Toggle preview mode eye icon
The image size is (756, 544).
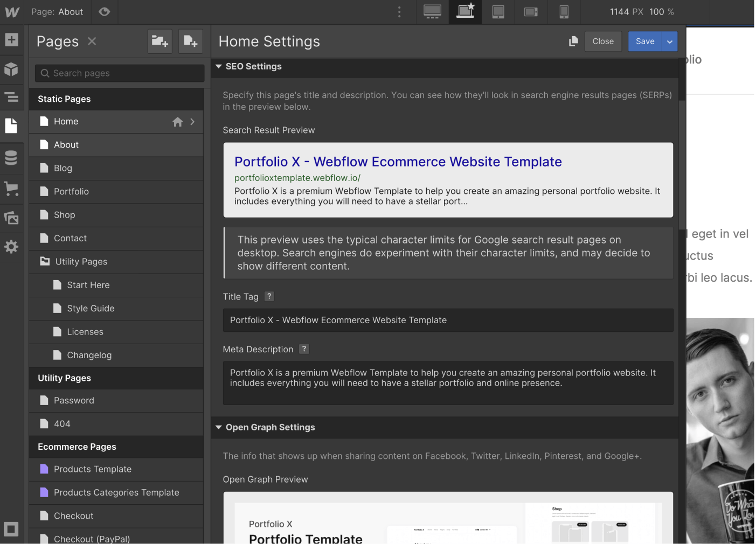[105, 12]
